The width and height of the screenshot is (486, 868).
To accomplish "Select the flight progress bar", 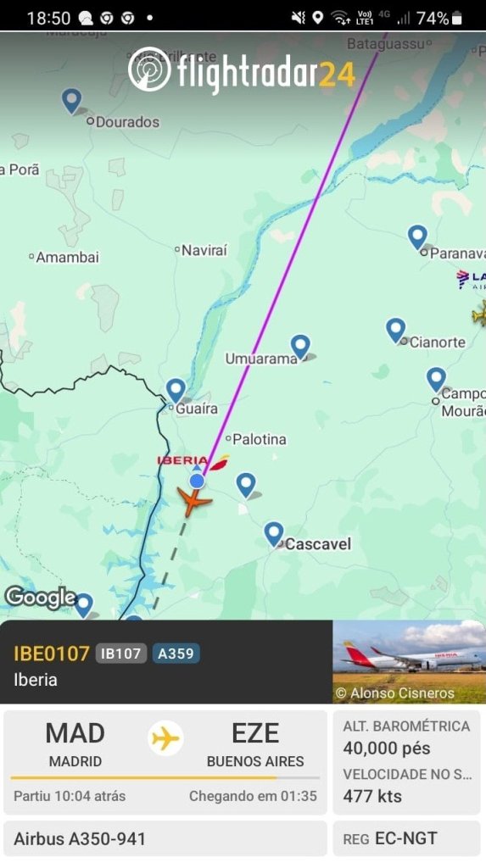I will pyautogui.click(x=165, y=778).
